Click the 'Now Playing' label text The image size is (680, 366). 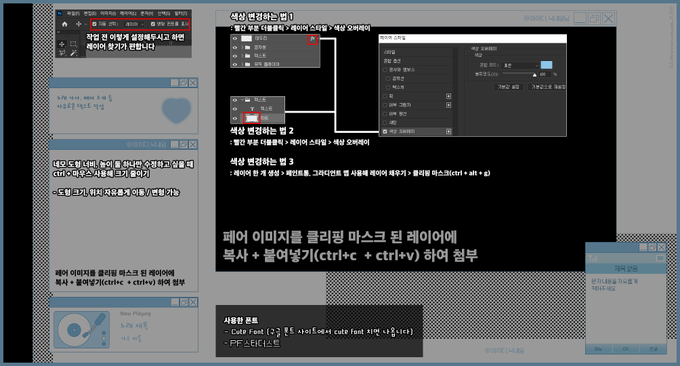pos(135,314)
